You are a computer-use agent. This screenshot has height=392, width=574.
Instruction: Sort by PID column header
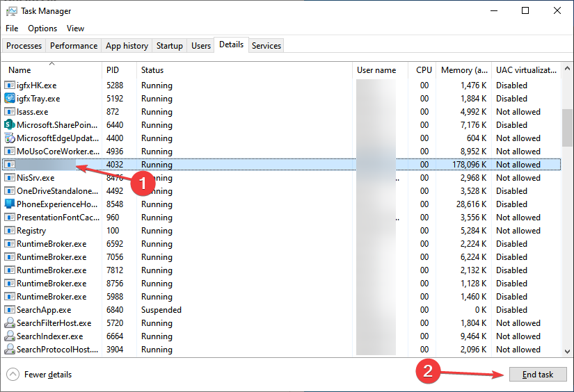pyautogui.click(x=113, y=70)
